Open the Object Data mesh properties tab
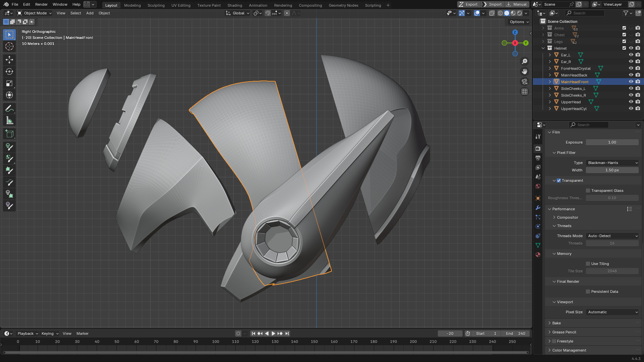 click(538, 245)
